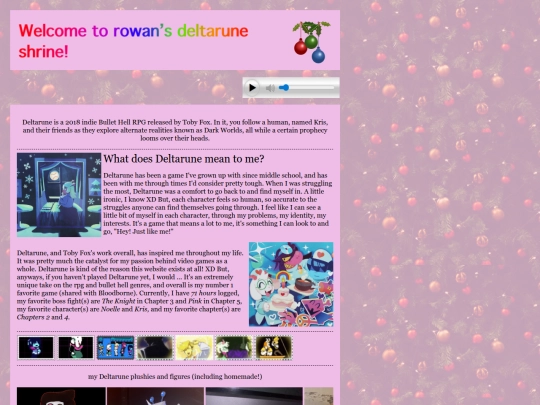Viewport: 540px width, 405px height.
Task: Open the seventh gold and black gallery thumbnail
Action: tap(274, 348)
